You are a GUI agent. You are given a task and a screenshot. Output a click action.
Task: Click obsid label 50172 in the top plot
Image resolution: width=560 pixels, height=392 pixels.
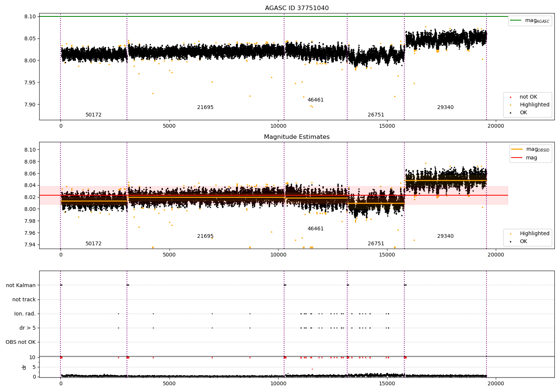click(93, 115)
